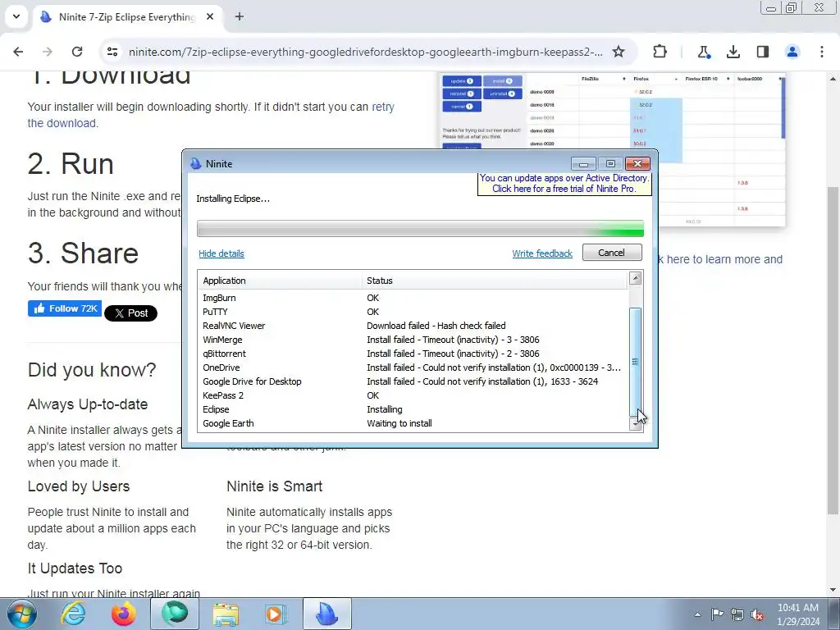Click the web page scroll-up arrow

coord(833,79)
